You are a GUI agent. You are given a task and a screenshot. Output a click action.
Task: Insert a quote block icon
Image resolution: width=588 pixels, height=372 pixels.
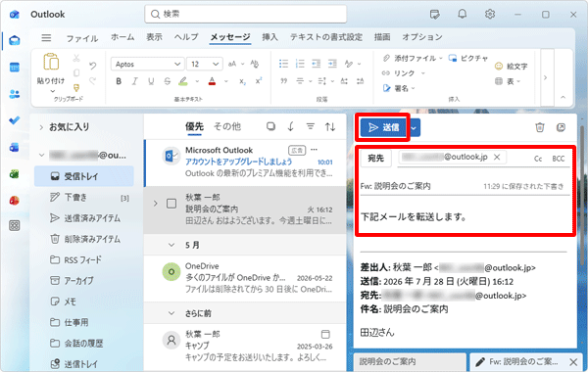(284, 81)
